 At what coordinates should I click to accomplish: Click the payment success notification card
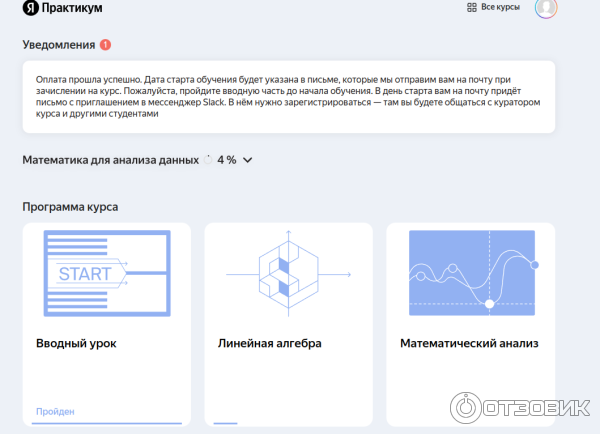point(288,96)
